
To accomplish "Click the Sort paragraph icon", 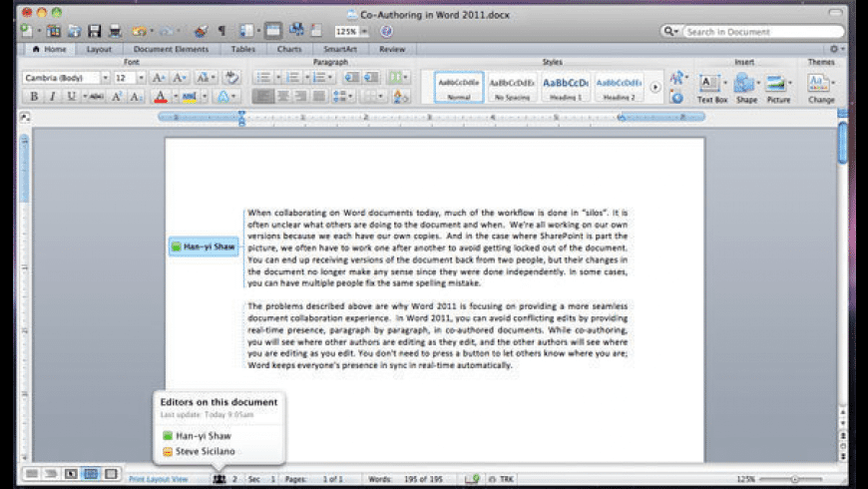I will coord(400,97).
